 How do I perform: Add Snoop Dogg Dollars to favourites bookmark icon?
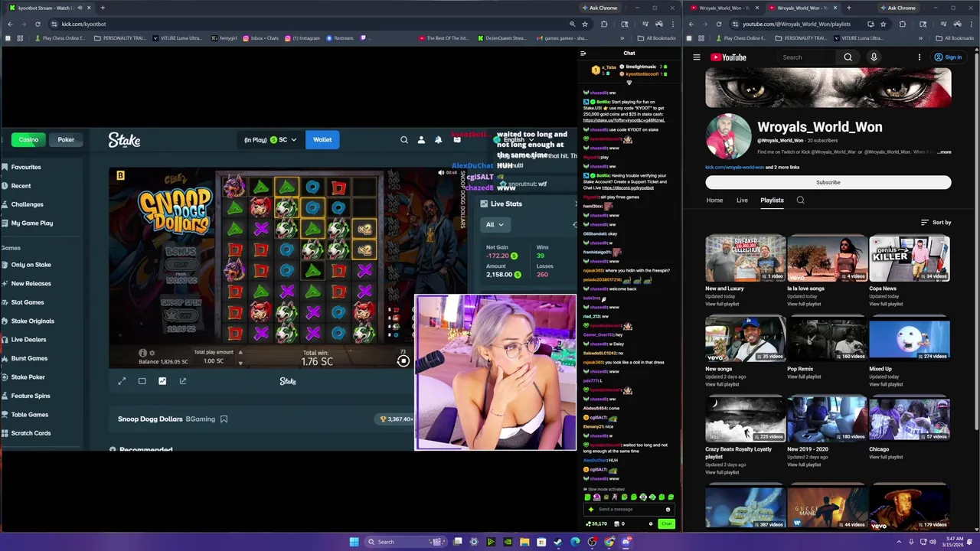pyautogui.click(x=224, y=419)
